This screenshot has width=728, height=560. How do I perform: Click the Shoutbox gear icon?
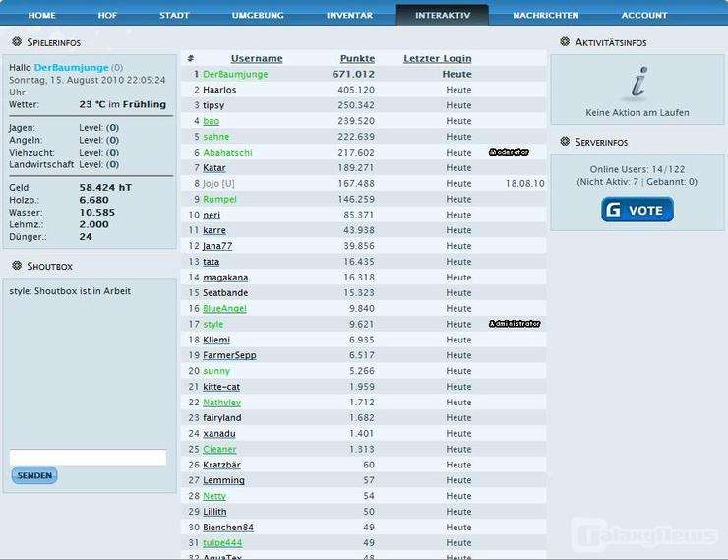(x=17, y=265)
